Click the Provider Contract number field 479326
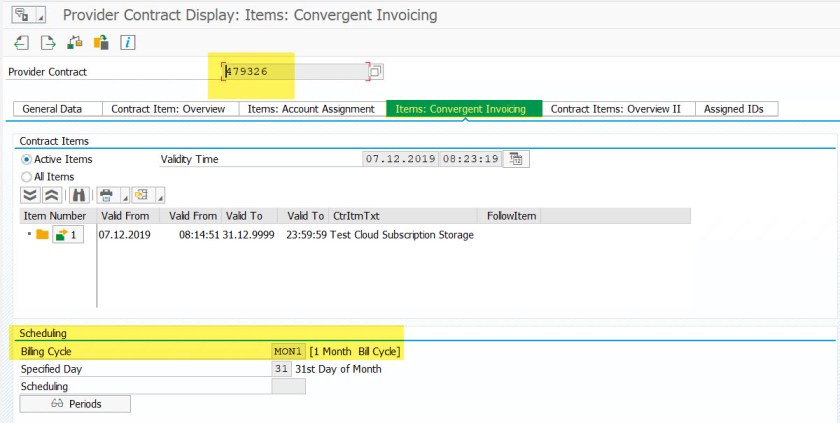840x423 pixels. [x=296, y=72]
